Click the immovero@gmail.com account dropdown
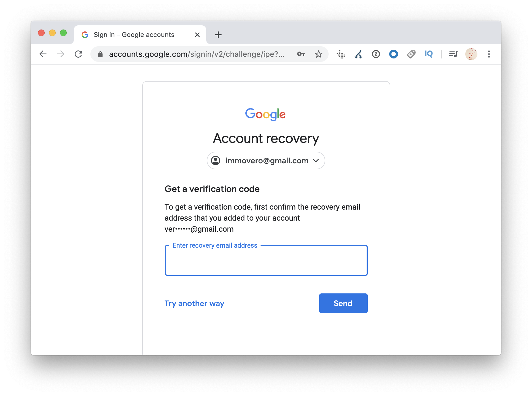This screenshot has height=396, width=532. pyautogui.click(x=266, y=160)
